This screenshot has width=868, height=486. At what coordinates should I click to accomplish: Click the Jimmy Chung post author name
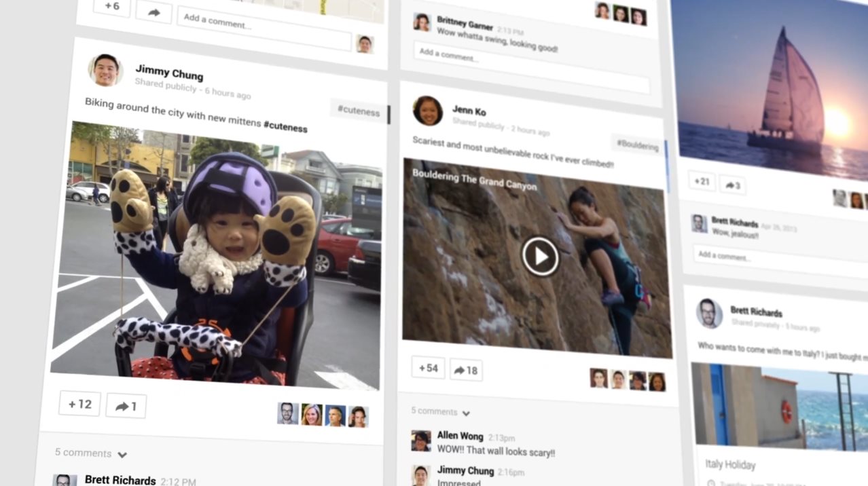tap(169, 72)
